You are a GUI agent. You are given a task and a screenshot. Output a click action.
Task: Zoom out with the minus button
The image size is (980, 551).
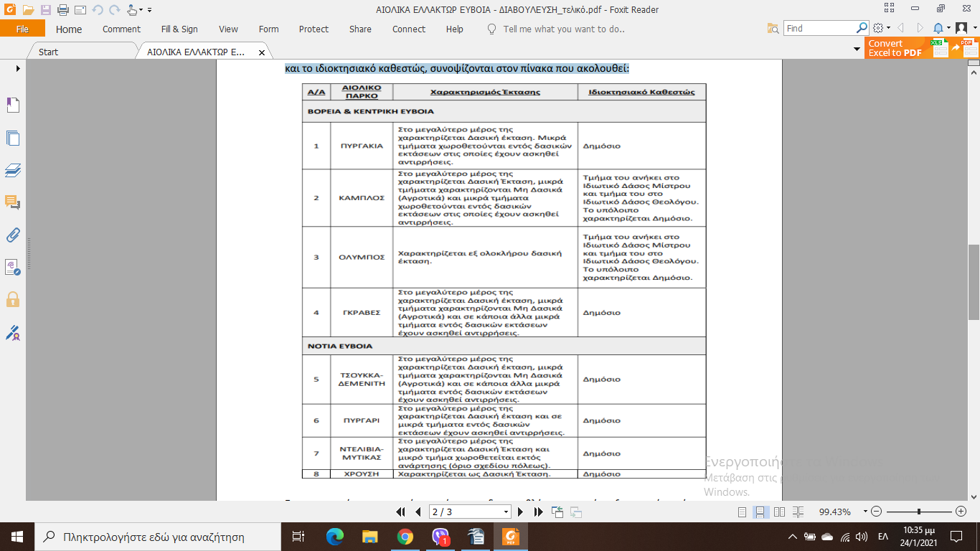click(x=877, y=512)
